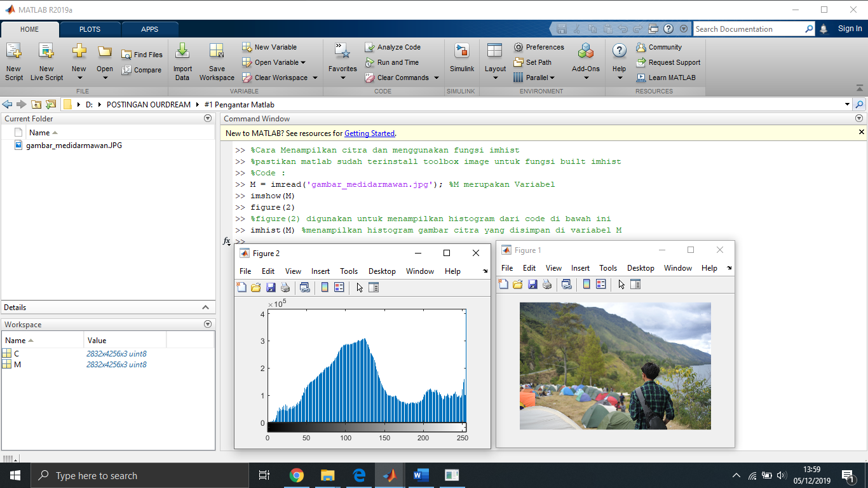Save the Workspace from the ribbon

216,61
